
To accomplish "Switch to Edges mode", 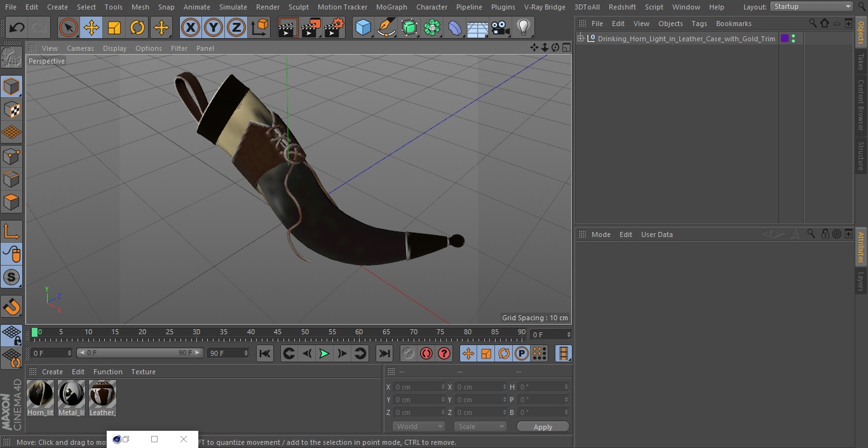I will pos(11,179).
